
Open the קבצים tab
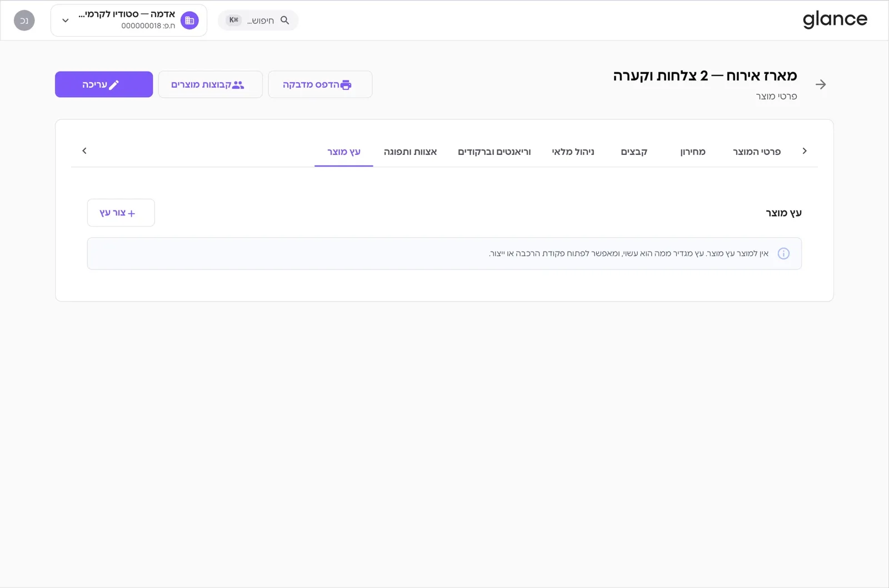coord(634,152)
